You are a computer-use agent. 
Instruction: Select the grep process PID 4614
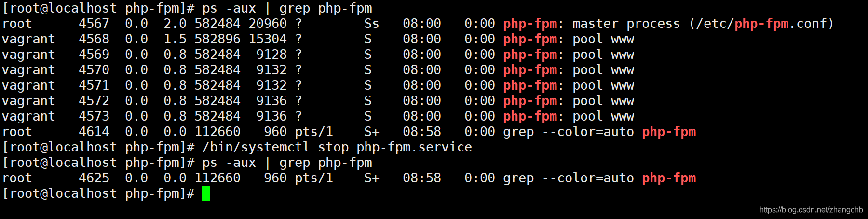click(x=94, y=132)
